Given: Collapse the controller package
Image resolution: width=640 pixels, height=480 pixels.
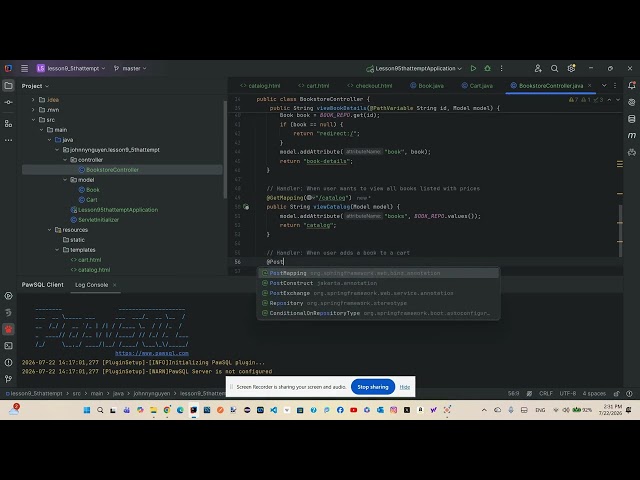Looking at the screenshot, I should pos(65,160).
